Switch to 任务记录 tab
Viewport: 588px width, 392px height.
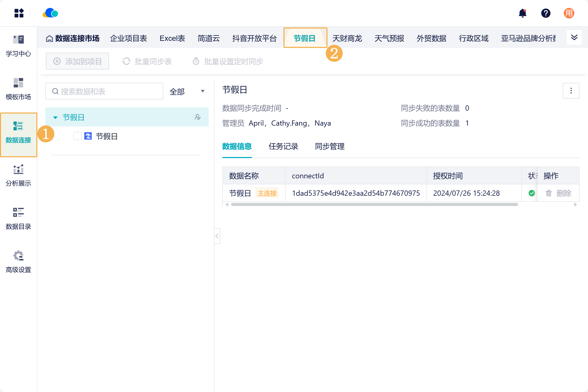click(x=283, y=146)
